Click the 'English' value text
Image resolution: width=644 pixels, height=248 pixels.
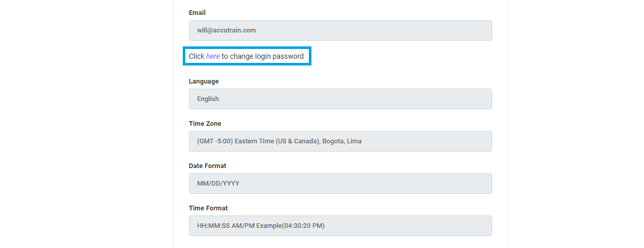(208, 99)
